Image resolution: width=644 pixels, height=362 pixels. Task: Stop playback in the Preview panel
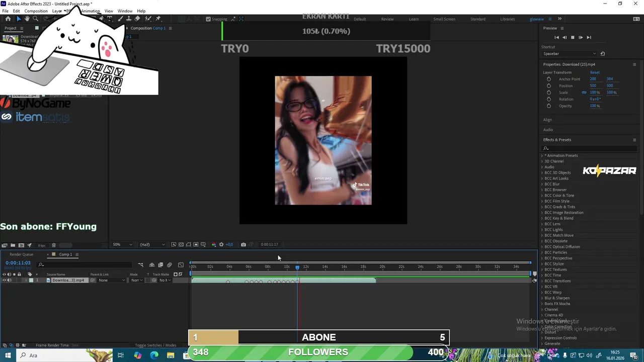(573, 37)
